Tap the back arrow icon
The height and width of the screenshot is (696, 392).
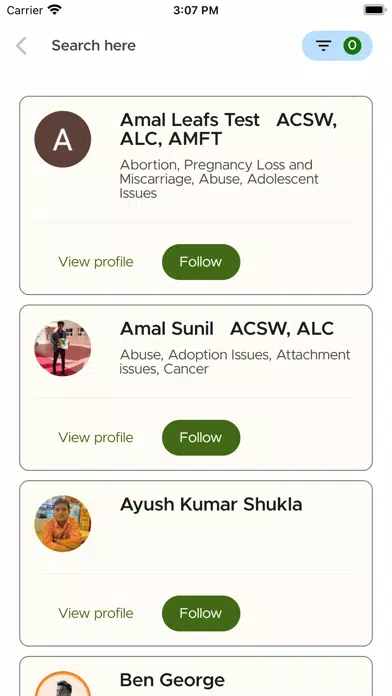[x=21, y=46]
